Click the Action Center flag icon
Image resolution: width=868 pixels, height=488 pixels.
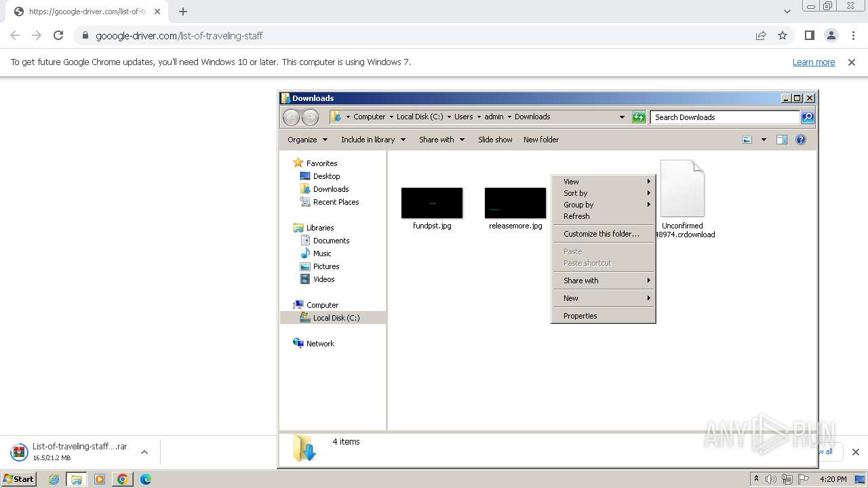(805, 479)
